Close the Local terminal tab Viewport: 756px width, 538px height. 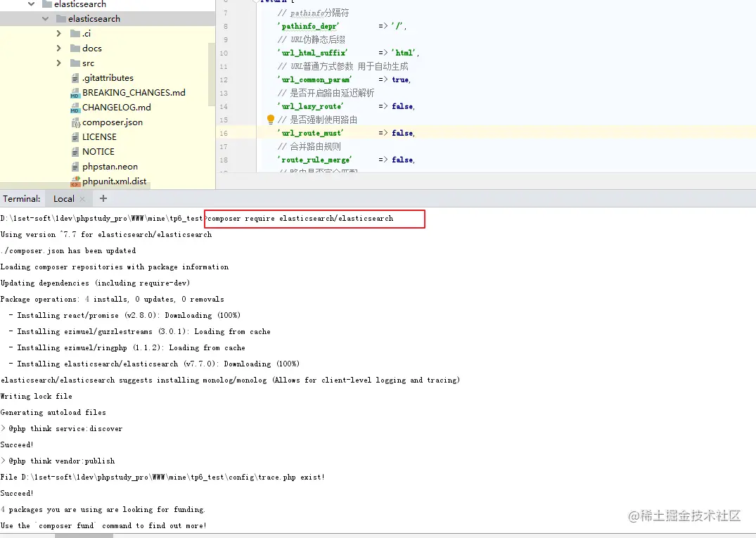click(82, 198)
